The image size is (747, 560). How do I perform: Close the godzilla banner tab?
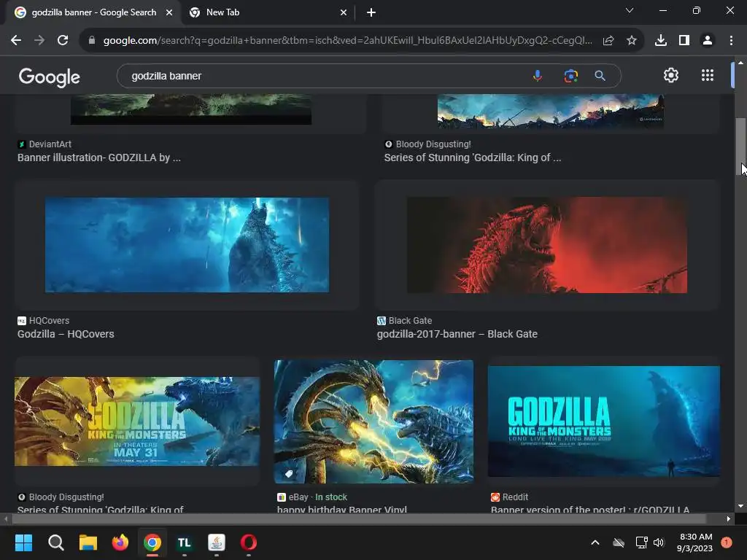coord(169,12)
